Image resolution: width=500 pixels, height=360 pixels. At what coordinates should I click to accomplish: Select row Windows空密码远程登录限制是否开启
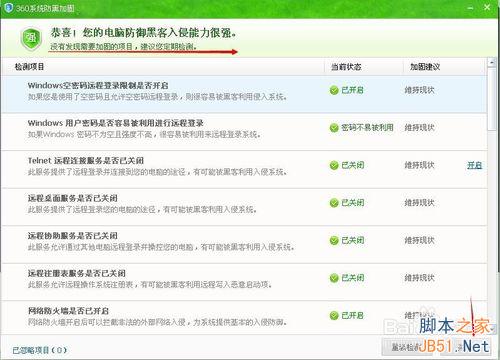244,94
